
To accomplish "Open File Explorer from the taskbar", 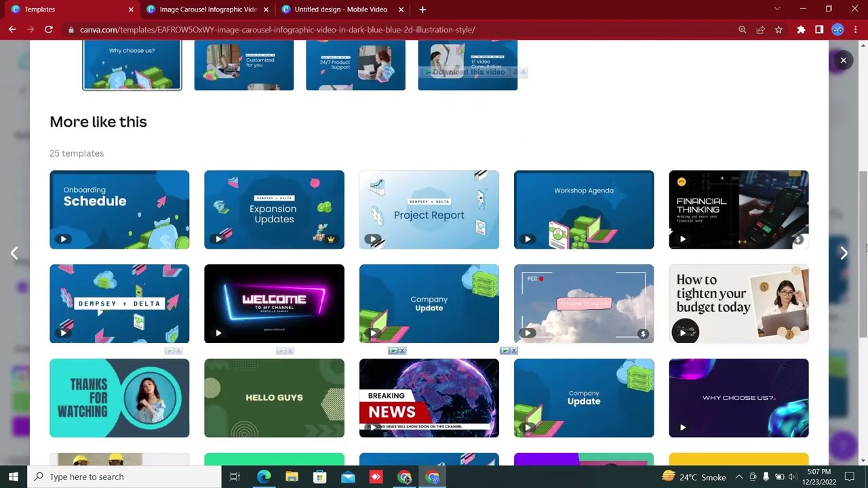I will [x=292, y=476].
